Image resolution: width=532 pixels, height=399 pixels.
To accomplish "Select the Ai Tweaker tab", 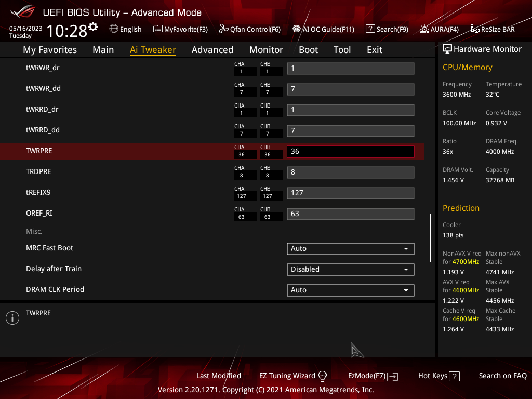I will (153, 50).
